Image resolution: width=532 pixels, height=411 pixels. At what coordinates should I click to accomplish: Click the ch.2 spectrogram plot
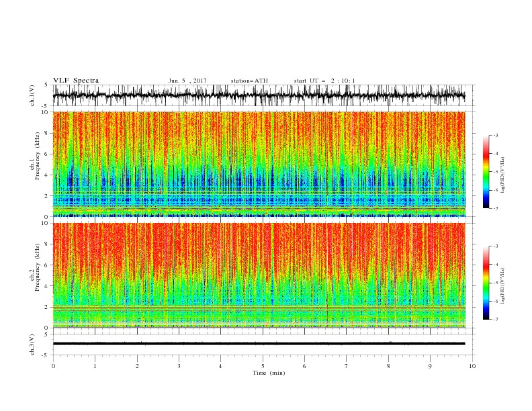click(259, 275)
